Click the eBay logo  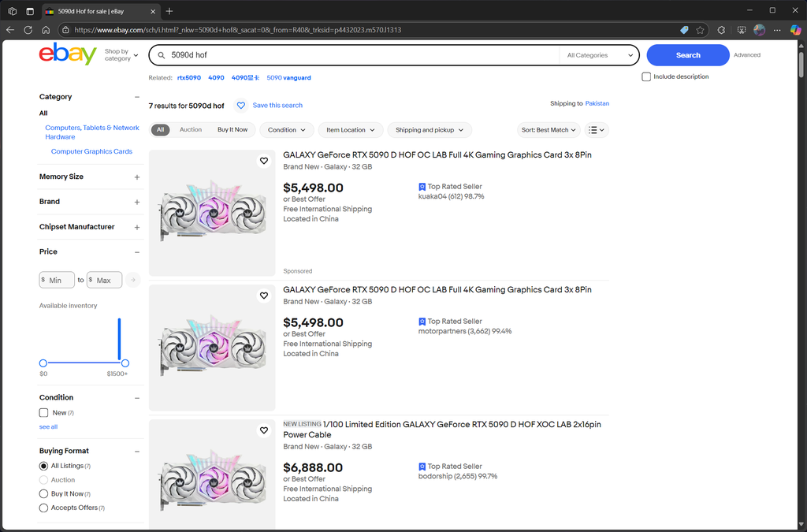click(x=68, y=54)
